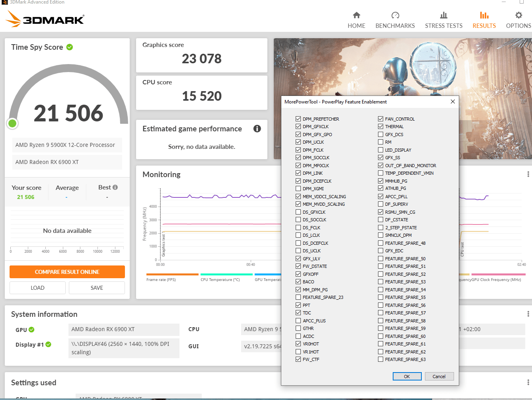
Task: Uncheck PPT power limit feature
Action: click(x=298, y=305)
